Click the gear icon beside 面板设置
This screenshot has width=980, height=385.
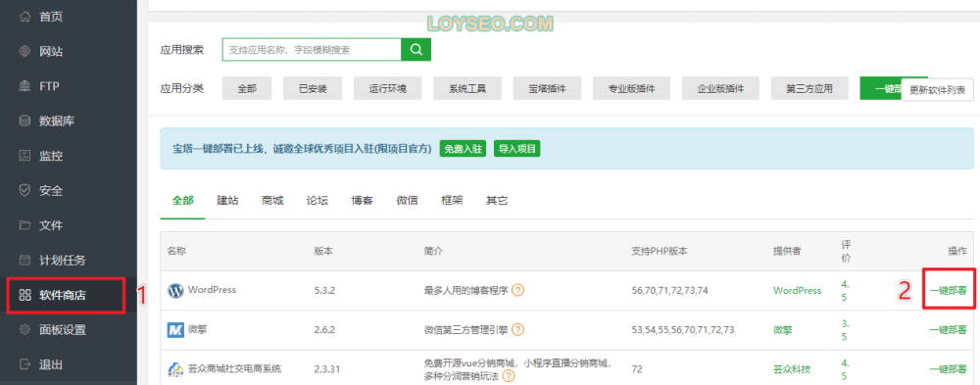click(x=25, y=329)
